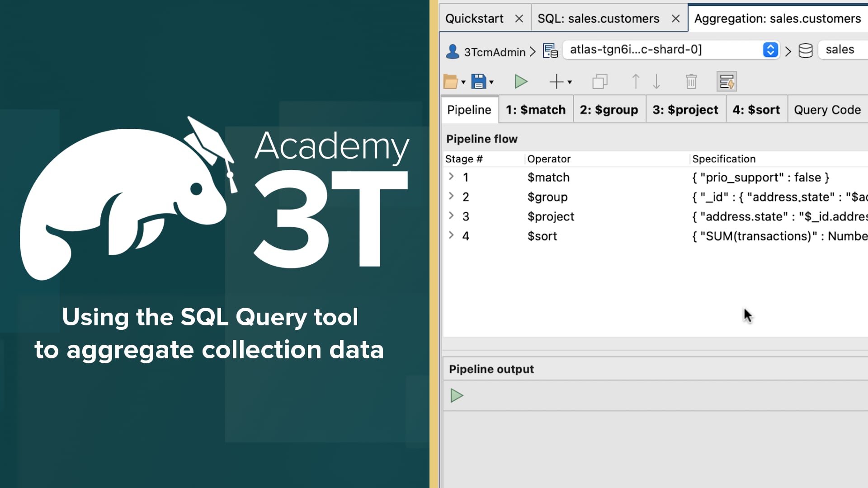Expand stage 1 $match row

451,177
